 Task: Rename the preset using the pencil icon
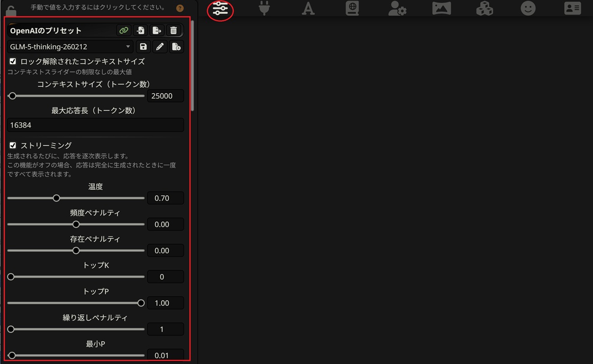coord(160,47)
